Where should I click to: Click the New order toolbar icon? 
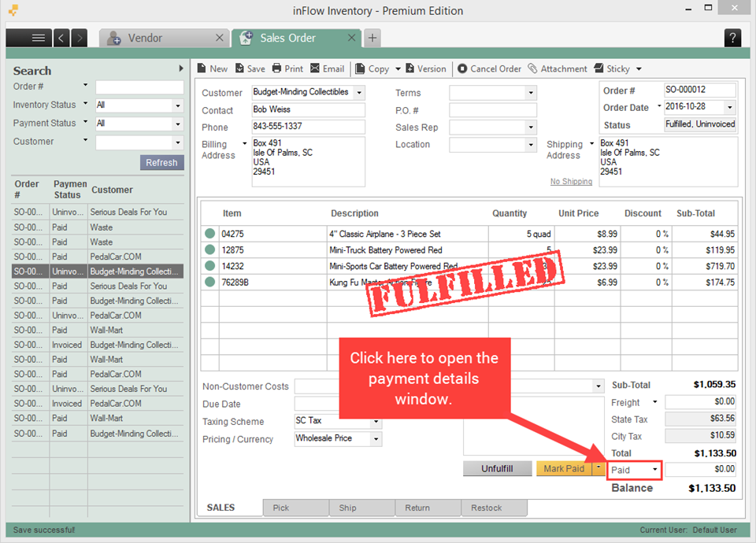[202, 68]
